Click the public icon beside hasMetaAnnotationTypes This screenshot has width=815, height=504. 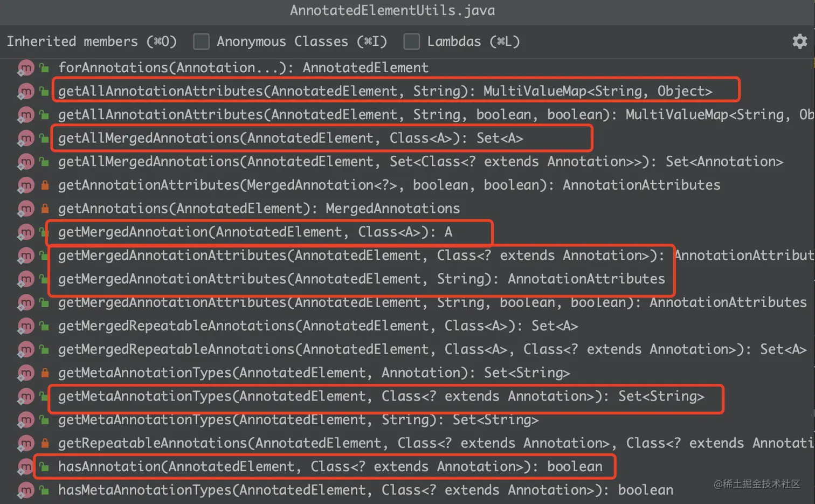45,490
